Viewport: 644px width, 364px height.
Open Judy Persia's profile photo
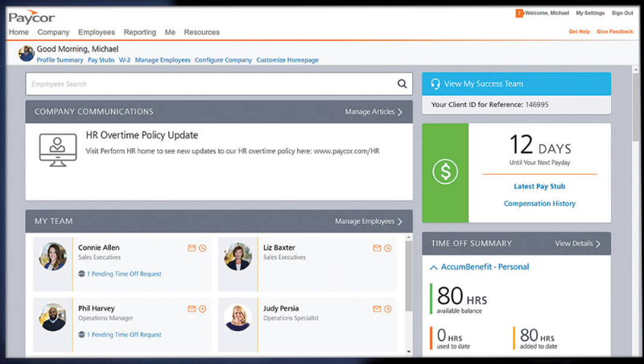click(x=237, y=317)
